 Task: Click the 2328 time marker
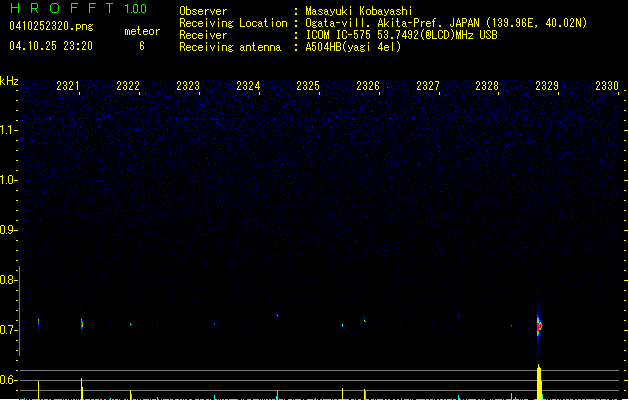pos(487,86)
